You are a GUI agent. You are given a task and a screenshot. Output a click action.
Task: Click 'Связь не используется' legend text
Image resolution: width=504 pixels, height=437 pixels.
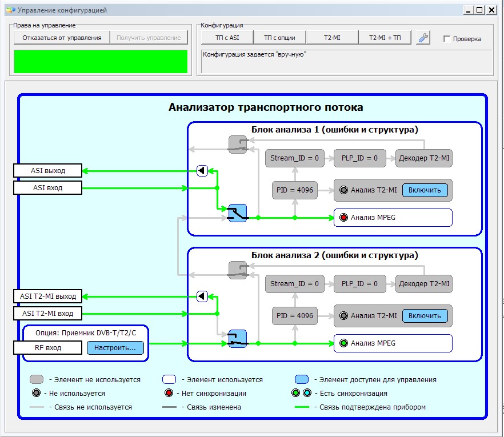point(93,407)
